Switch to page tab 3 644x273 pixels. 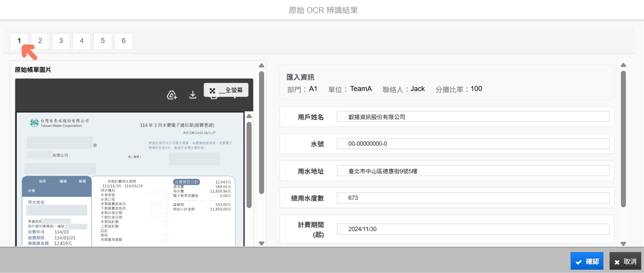[61, 41]
